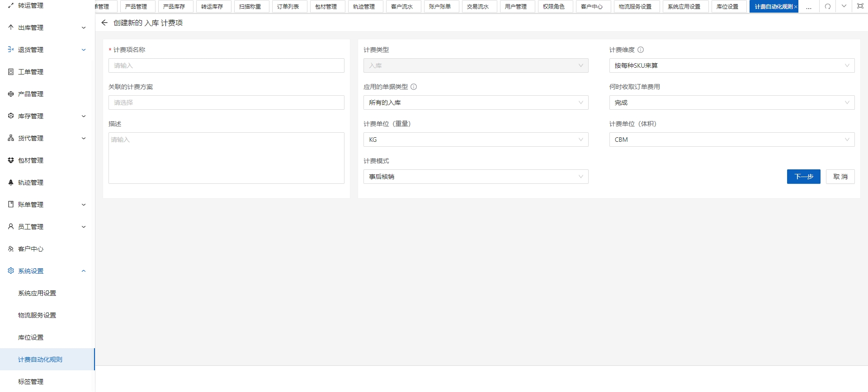Expand the 账单管理 menu chevron

pos(84,205)
